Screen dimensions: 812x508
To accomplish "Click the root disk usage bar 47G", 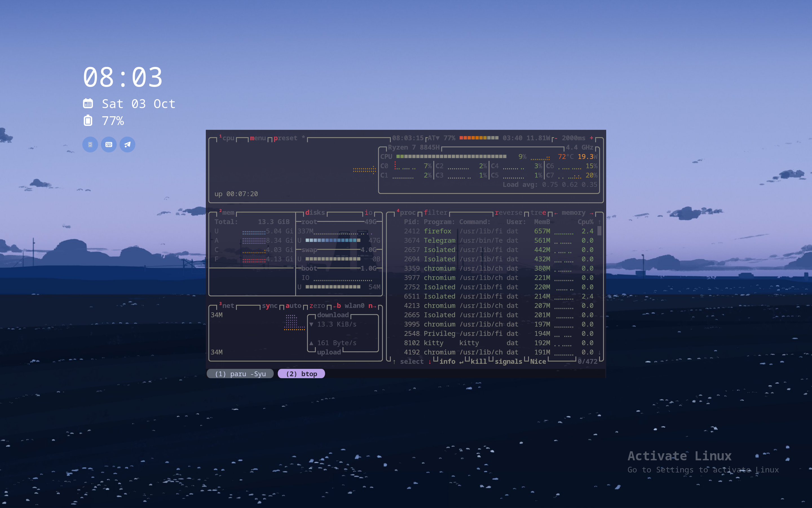I will [333, 240].
